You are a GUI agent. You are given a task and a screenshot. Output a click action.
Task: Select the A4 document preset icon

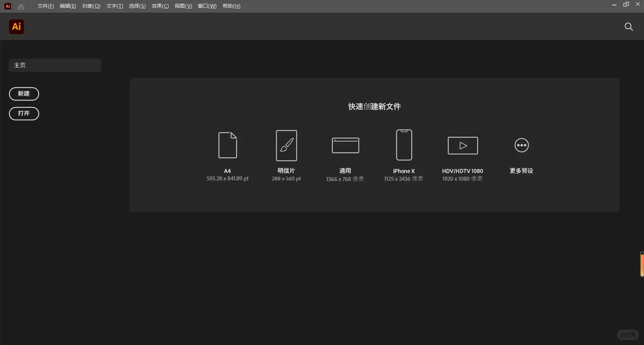[x=227, y=145]
